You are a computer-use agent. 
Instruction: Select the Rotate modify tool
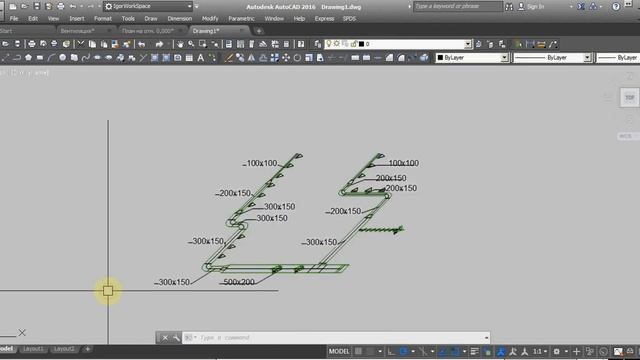pos(297,58)
